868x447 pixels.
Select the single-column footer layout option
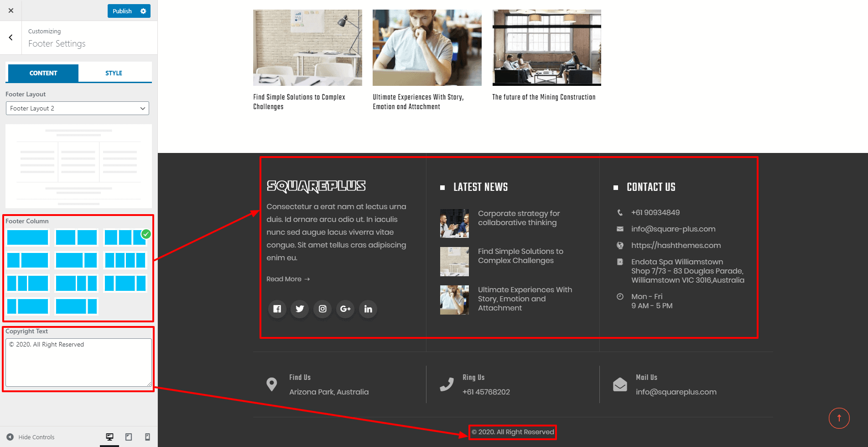click(28, 237)
